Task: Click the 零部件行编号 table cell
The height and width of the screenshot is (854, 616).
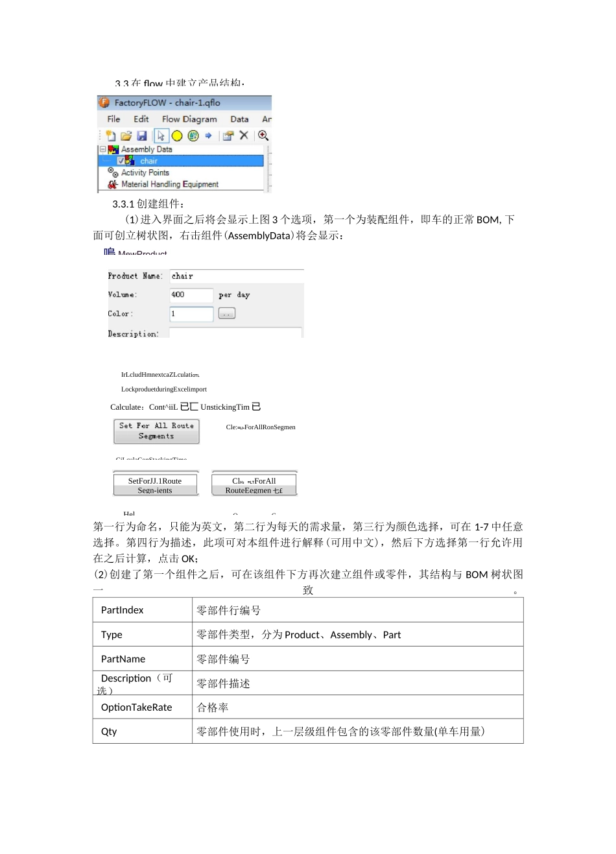Action: click(358, 610)
